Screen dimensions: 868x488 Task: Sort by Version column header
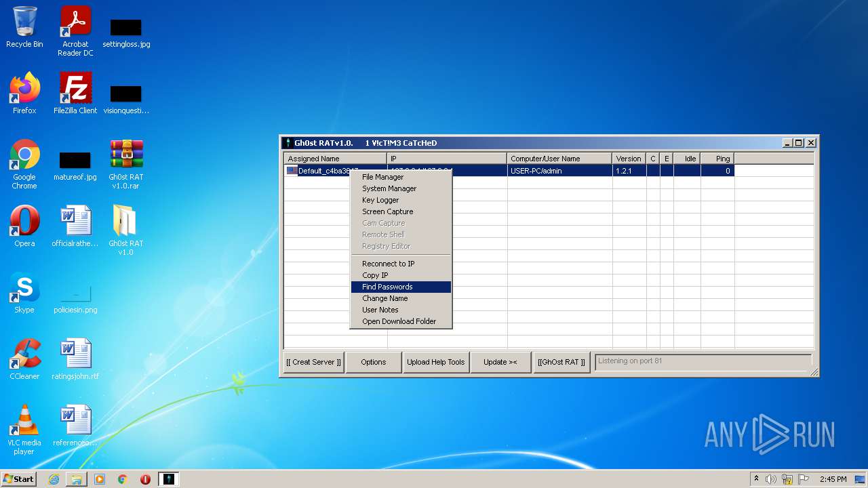click(629, 159)
